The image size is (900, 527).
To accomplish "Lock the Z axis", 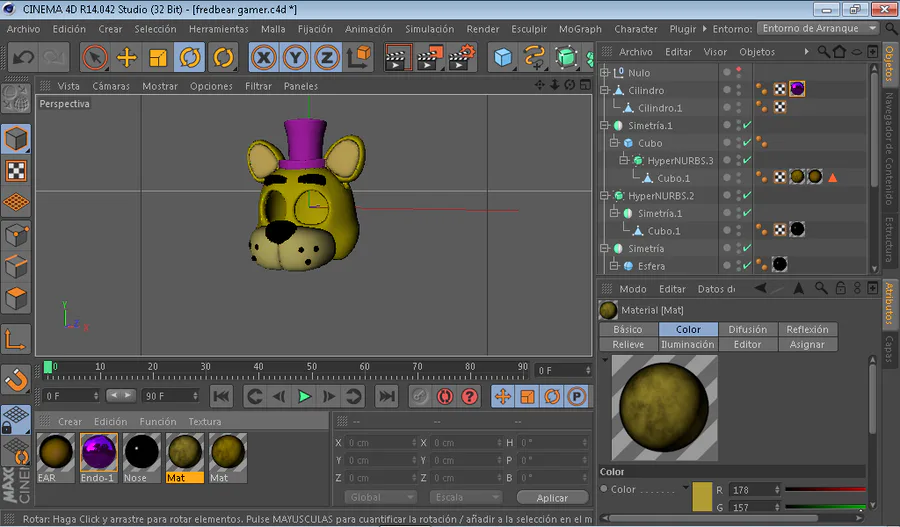I will tap(327, 57).
